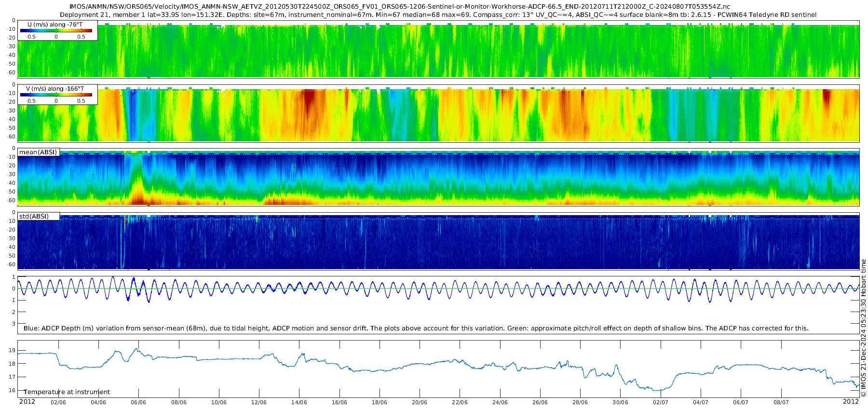The image size is (868, 410).
Task: Click the 28/06 date tick label
Action: (x=580, y=402)
